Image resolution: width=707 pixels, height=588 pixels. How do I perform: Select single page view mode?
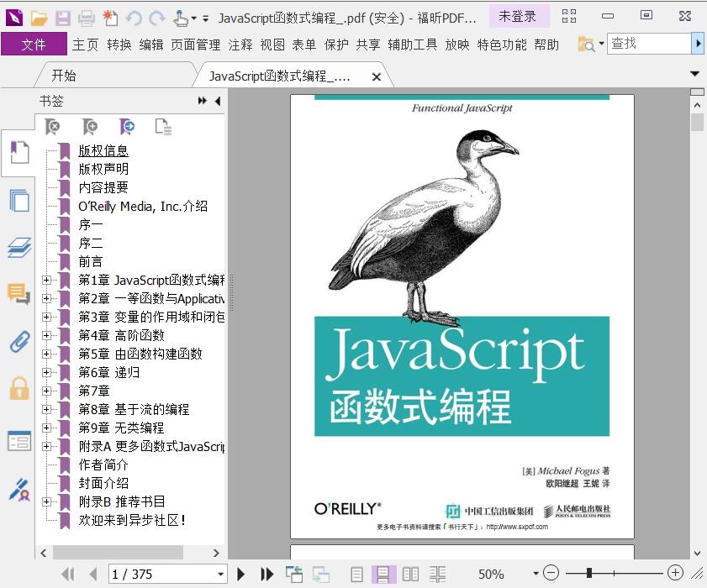(356, 574)
